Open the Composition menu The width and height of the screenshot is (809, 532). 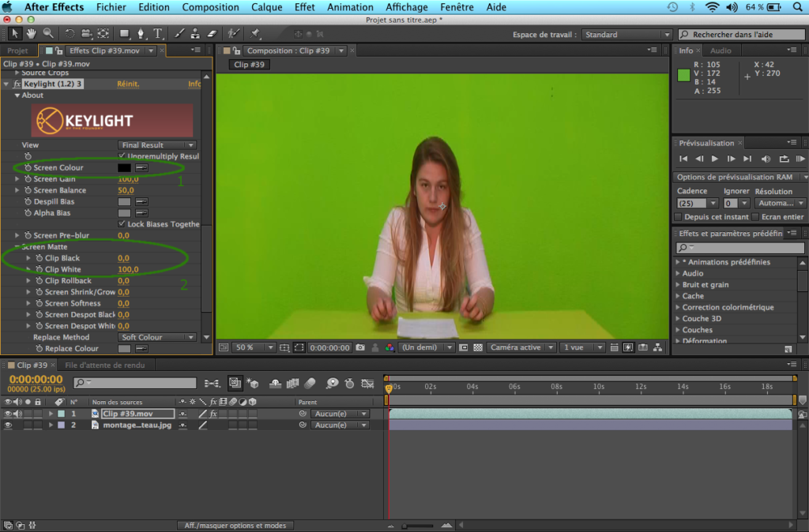[x=210, y=7]
